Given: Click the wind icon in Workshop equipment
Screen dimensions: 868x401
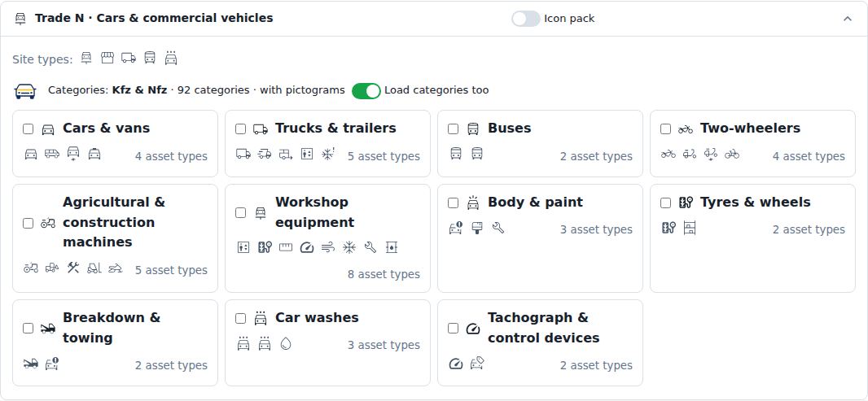Looking at the screenshot, I should (x=328, y=247).
